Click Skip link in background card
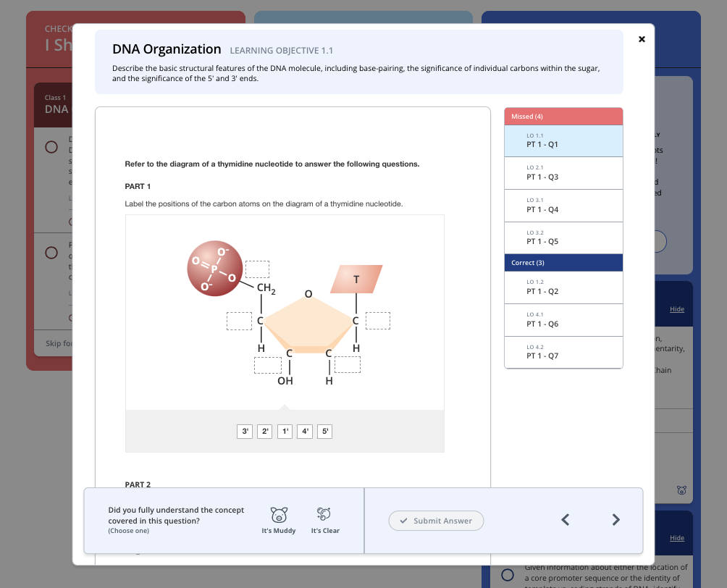The height and width of the screenshot is (588, 727). pos(59,344)
